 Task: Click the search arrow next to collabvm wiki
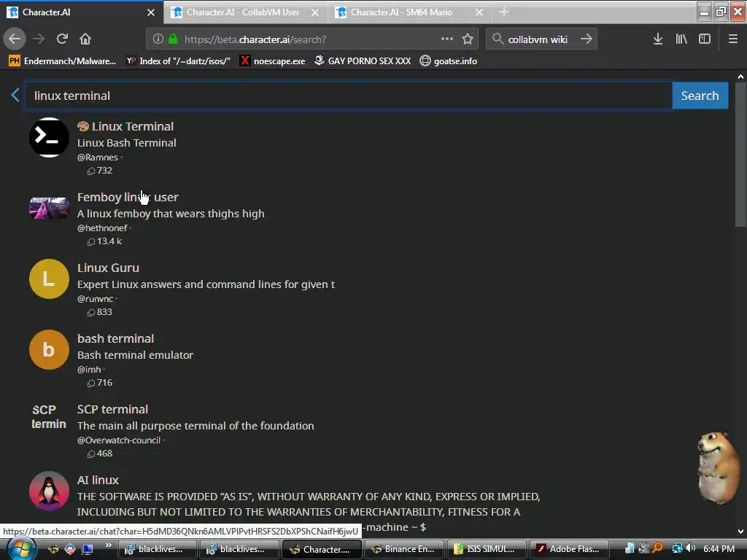tap(587, 39)
